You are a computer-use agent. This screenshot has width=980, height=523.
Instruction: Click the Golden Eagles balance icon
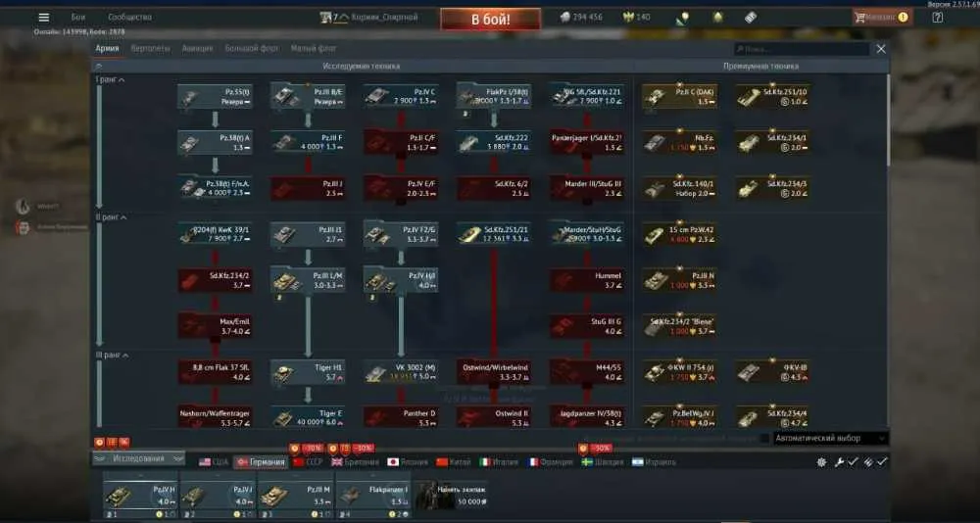click(628, 18)
